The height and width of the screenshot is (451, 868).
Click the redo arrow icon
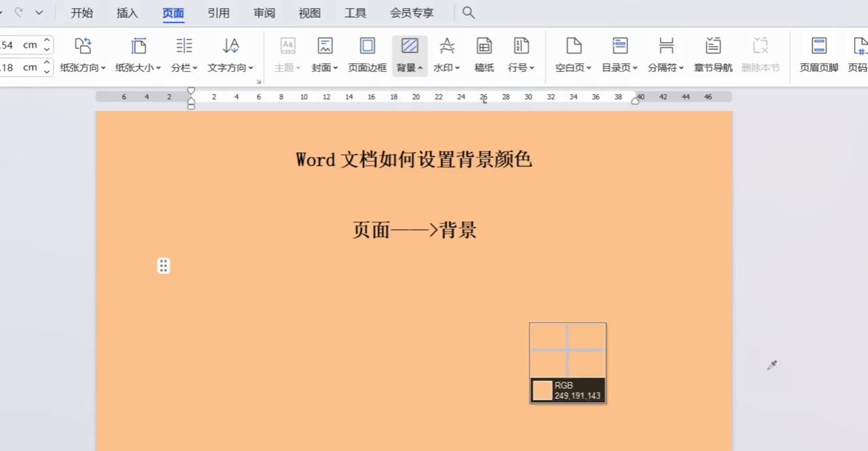19,12
